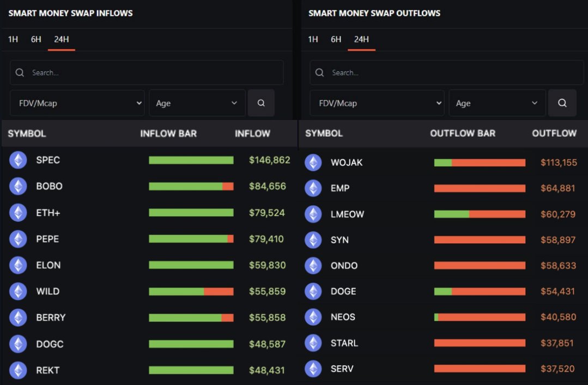Click the Ethereum icon next to DOGC
This screenshot has height=385, width=588.
coord(18,344)
